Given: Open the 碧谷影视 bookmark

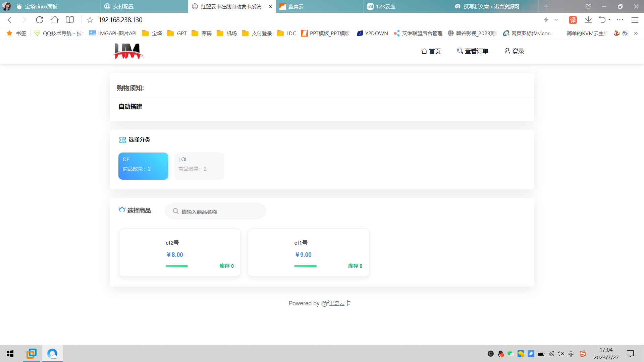Looking at the screenshot, I should [472, 33].
